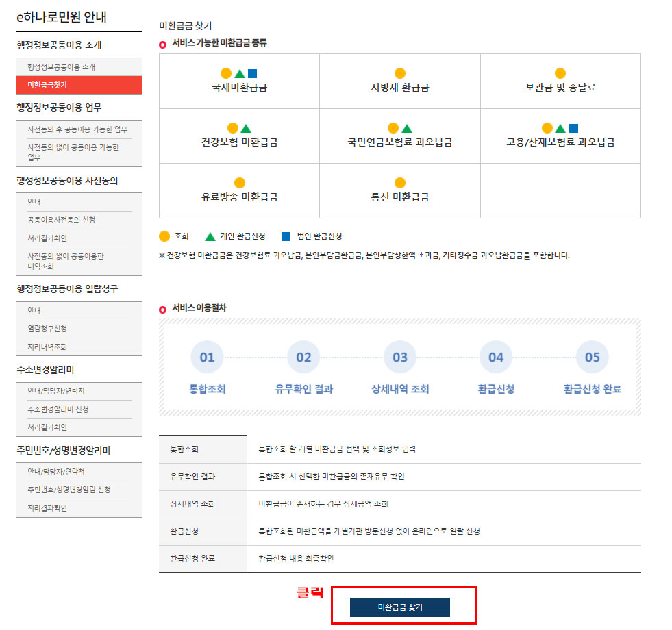Viewport: 672px width, 630px height.
Task: Open 주민번호/성명변경알림 신청 link
Action: pyautogui.click(x=69, y=490)
